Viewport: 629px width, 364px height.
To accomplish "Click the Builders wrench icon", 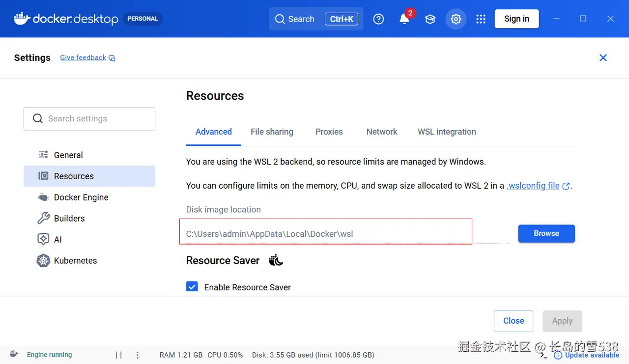I will pos(43,218).
